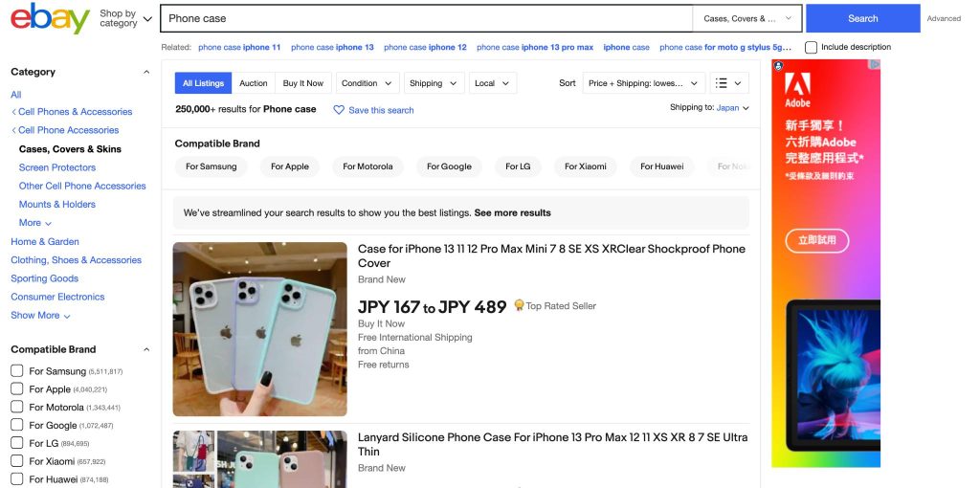980x488 pixels.
Task: Tick the For Motorola checkbox
Action: pos(17,407)
